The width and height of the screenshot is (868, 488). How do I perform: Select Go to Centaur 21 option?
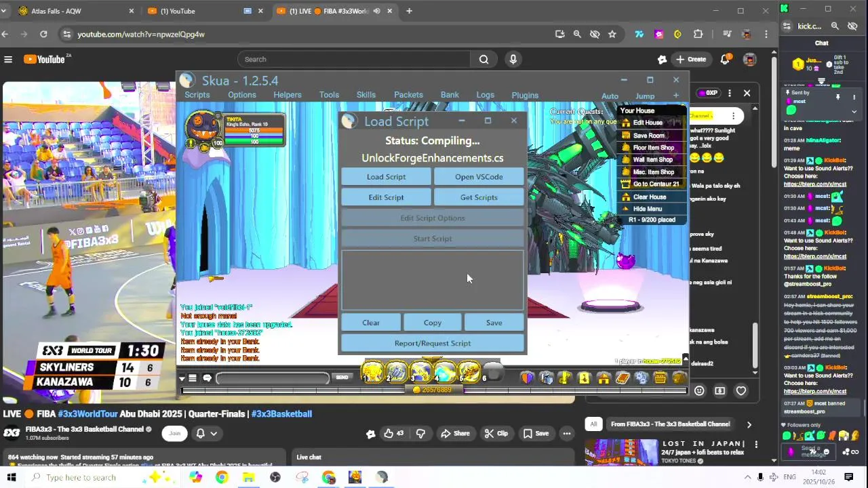coord(656,184)
